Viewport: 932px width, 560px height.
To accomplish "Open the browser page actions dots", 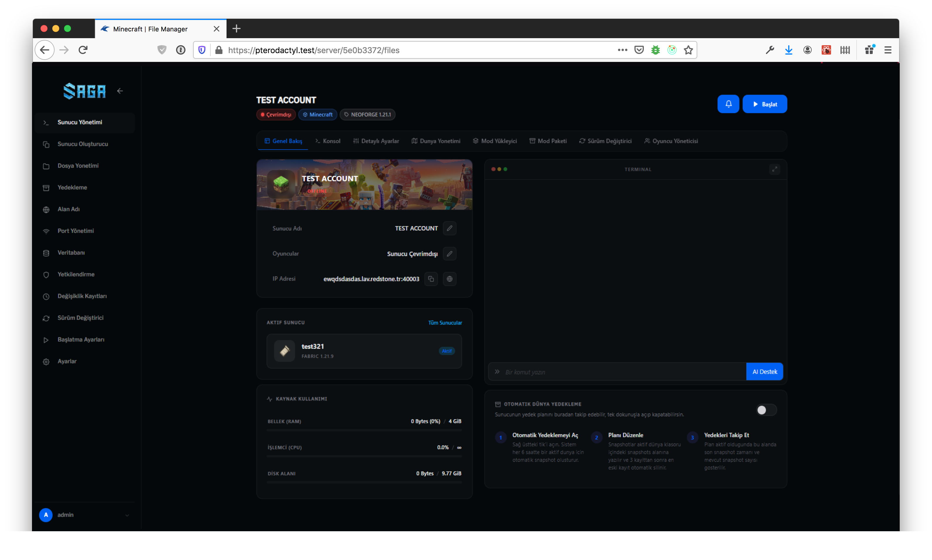I will [622, 50].
